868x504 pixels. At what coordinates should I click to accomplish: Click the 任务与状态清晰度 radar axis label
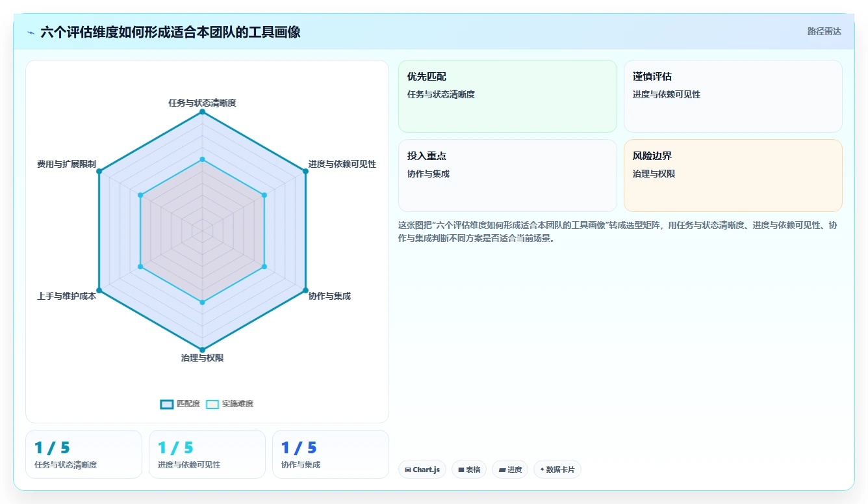pyautogui.click(x=202, y=103)
